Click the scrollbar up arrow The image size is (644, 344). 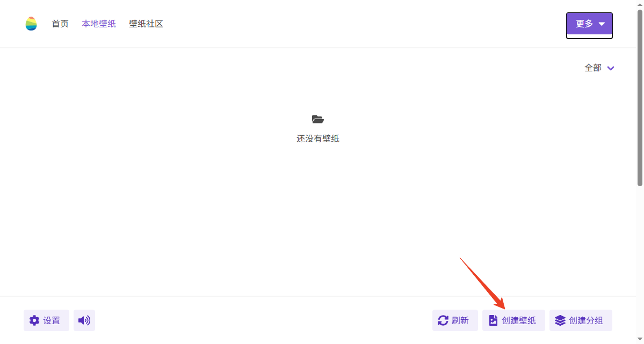pos(640,4)
